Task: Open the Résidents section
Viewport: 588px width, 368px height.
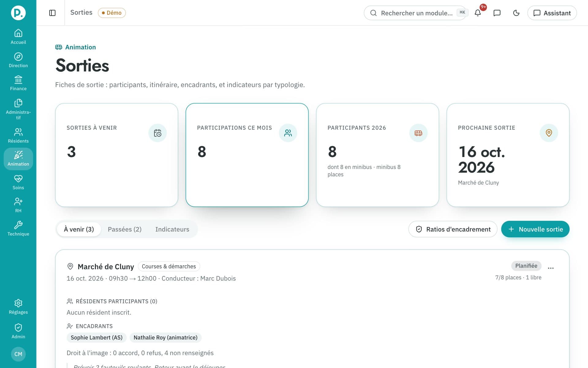Action: 18,136
